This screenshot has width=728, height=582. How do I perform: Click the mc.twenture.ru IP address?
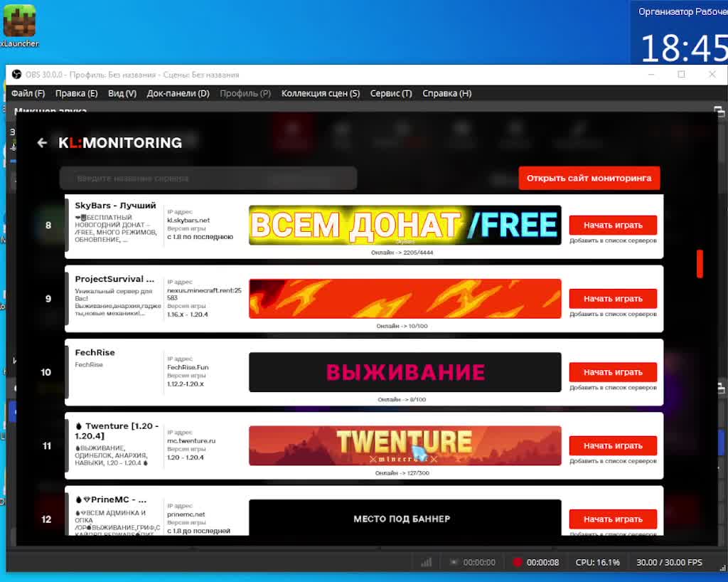pyautogui.click(x=191, y=440)
